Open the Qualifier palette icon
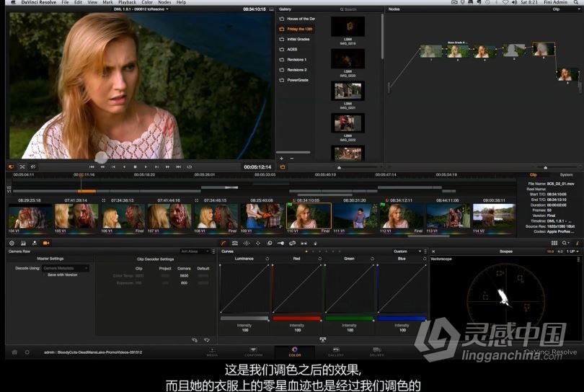The width and height of the screenshot is (584, 392). coord(235,243)
